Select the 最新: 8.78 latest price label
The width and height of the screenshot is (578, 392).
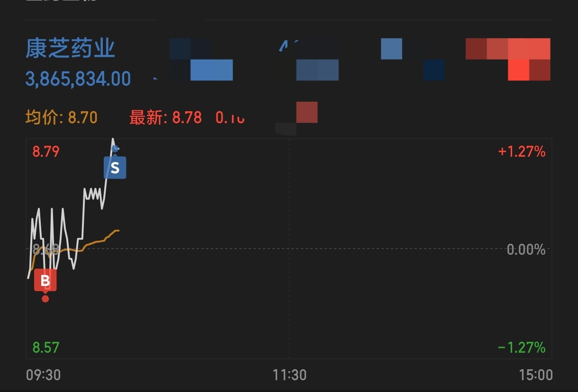pyautogui.click(x=166, y=117)
